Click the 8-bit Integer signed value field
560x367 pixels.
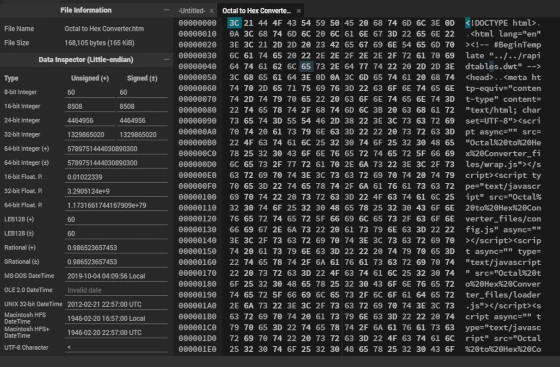coord(142,92)
